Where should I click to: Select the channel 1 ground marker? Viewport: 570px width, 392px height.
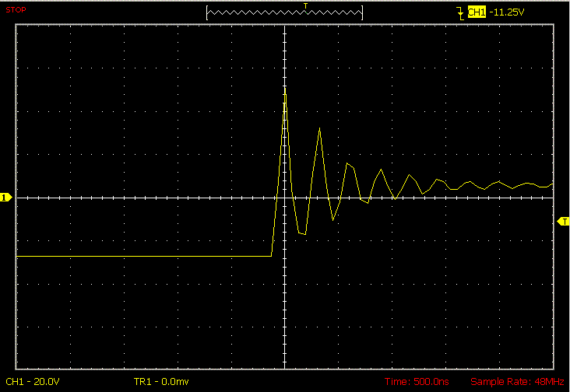coord(5,198)
